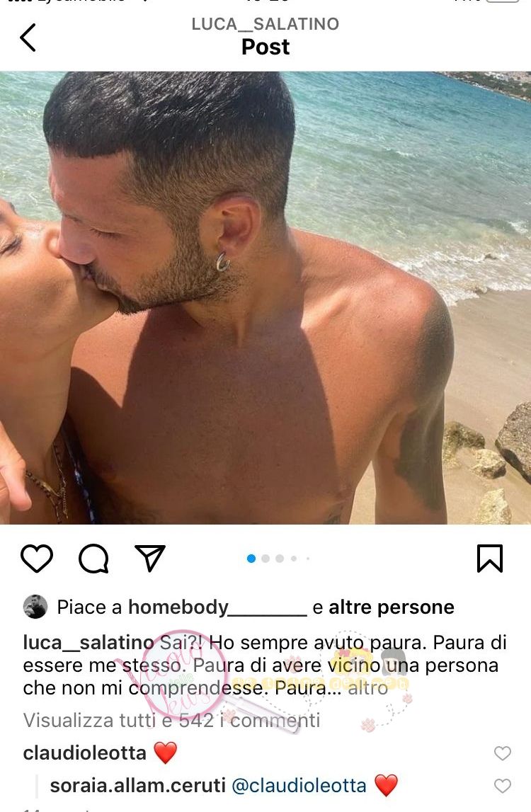Tap the @claudioleotta mention in reply
The image size is (531, 812).
coord(299,786)
